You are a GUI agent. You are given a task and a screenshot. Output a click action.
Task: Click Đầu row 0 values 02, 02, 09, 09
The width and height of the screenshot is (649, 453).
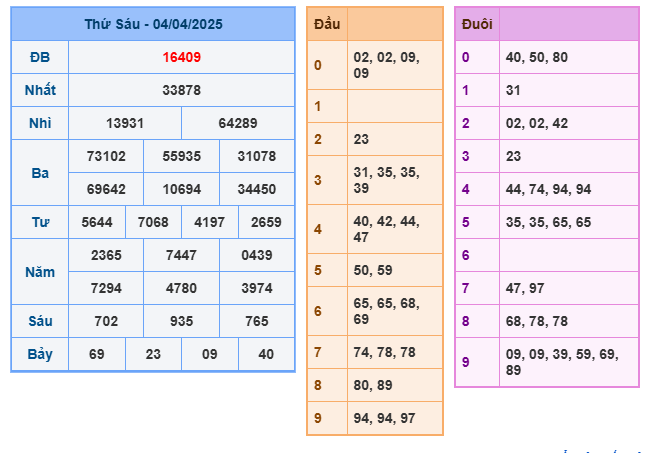(x=387, y=65)
